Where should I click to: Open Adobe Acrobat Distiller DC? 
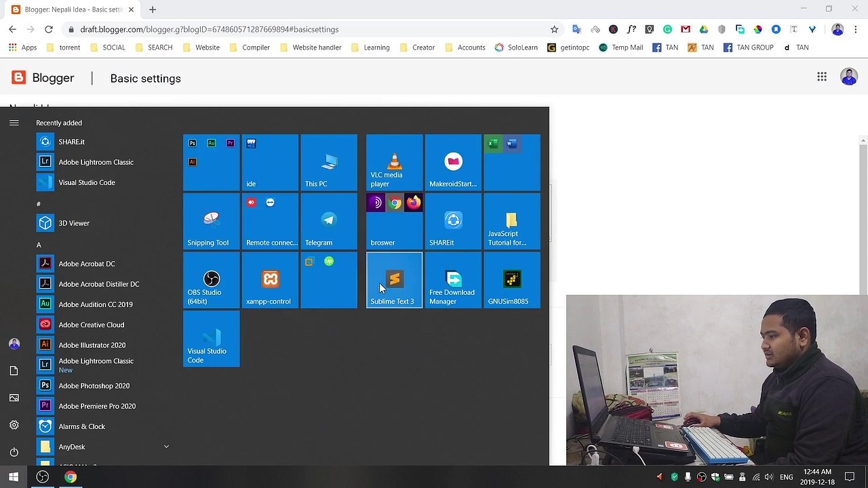click(x=102, y=284)
